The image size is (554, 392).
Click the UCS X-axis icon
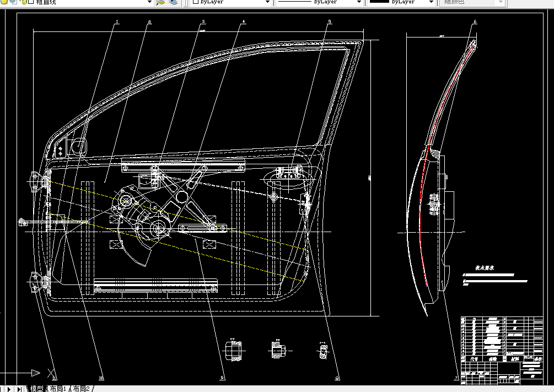pyautogui.click(x=52, y=373)
